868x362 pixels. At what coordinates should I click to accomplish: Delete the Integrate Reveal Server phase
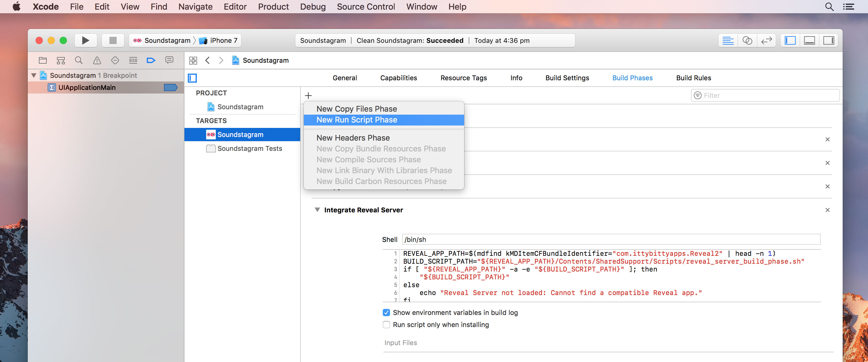[827, 210]
